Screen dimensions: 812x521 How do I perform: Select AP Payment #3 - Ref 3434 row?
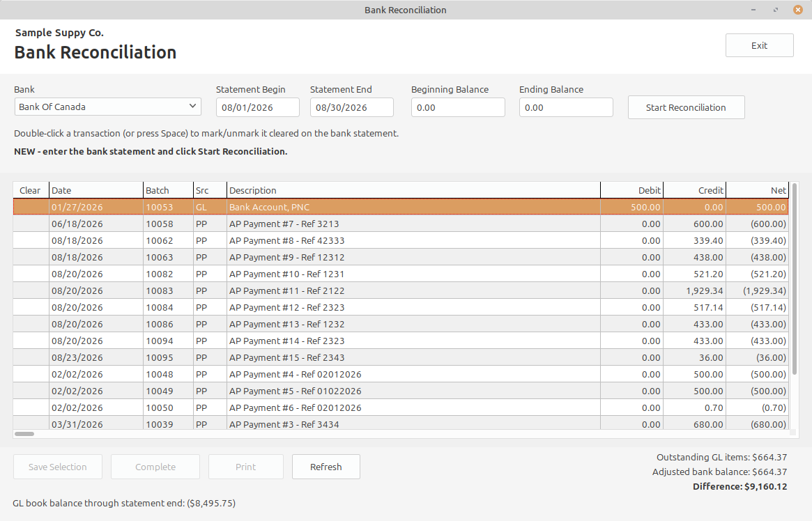(x=401, y=423)
